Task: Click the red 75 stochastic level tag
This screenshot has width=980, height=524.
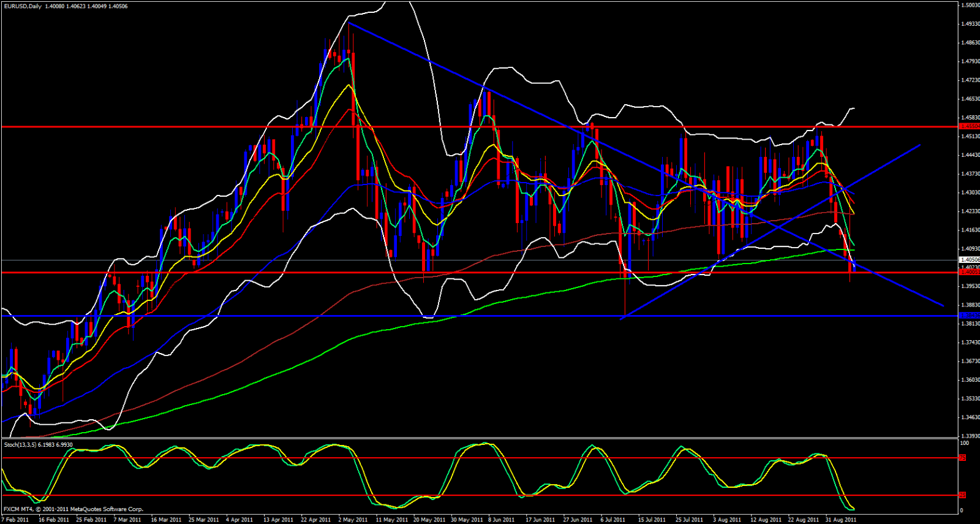Action: [962, 458]
